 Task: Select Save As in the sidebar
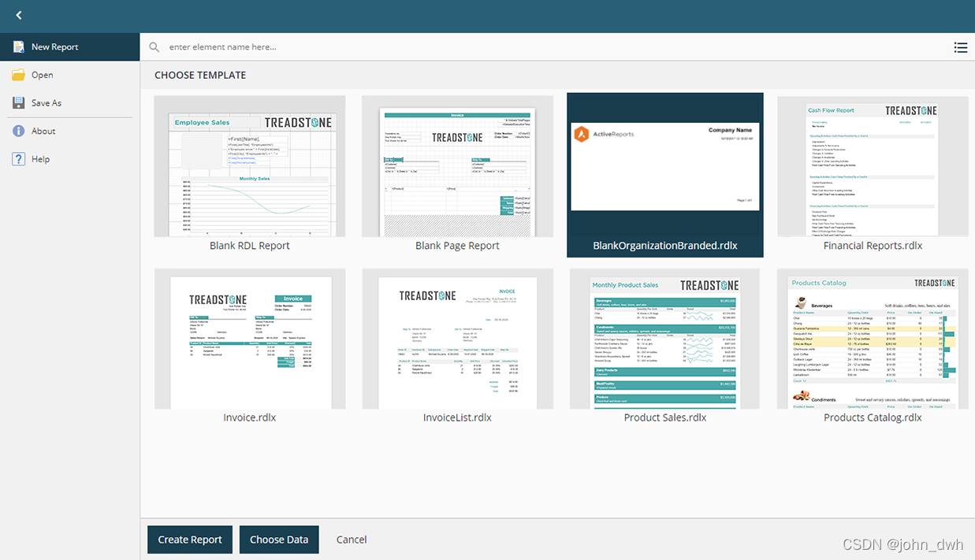point(70,102)
